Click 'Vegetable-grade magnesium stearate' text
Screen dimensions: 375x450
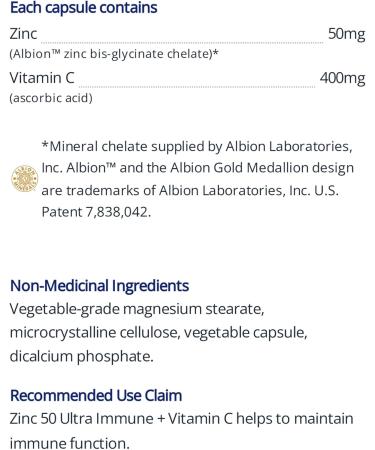137,309
